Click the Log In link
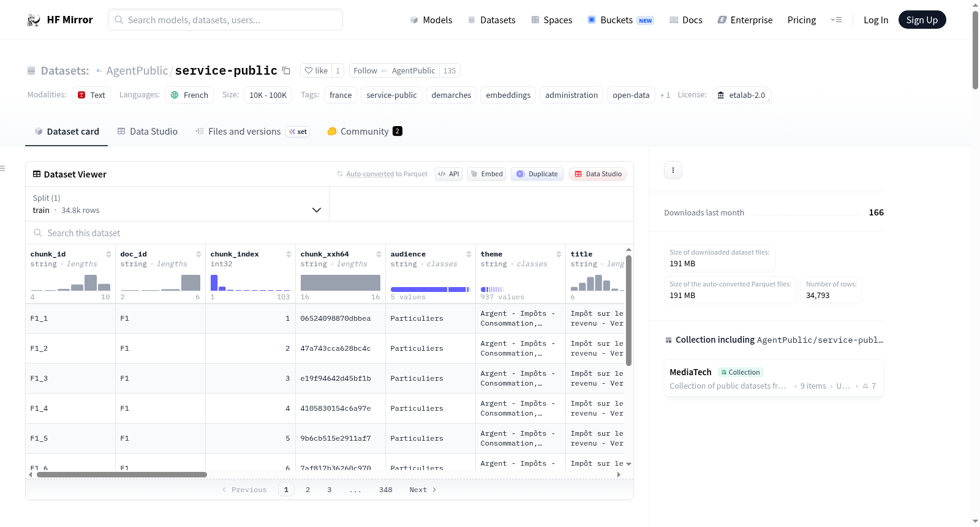Viewport: 980px width, 527px height. pos(876,20)
